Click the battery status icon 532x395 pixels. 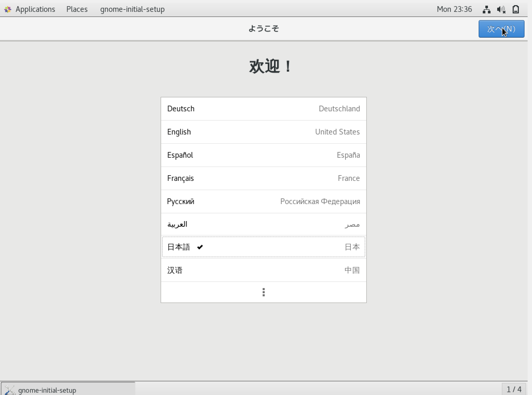click(516, 10)
